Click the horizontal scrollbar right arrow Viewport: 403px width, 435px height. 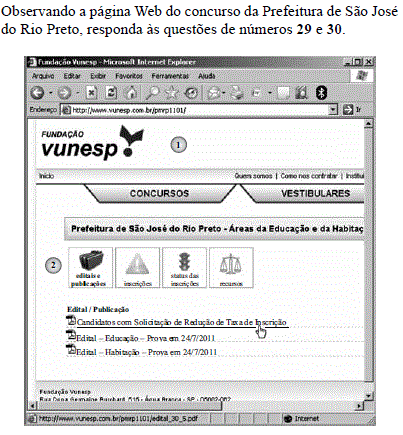[x=360, y=406]
